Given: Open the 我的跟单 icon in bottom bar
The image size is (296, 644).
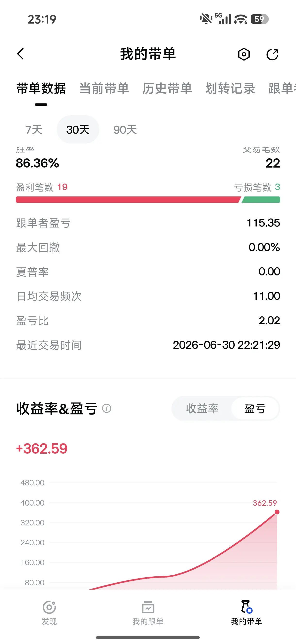Looking at the screenshot, I should pyautogui.click(x=148, y=607).
